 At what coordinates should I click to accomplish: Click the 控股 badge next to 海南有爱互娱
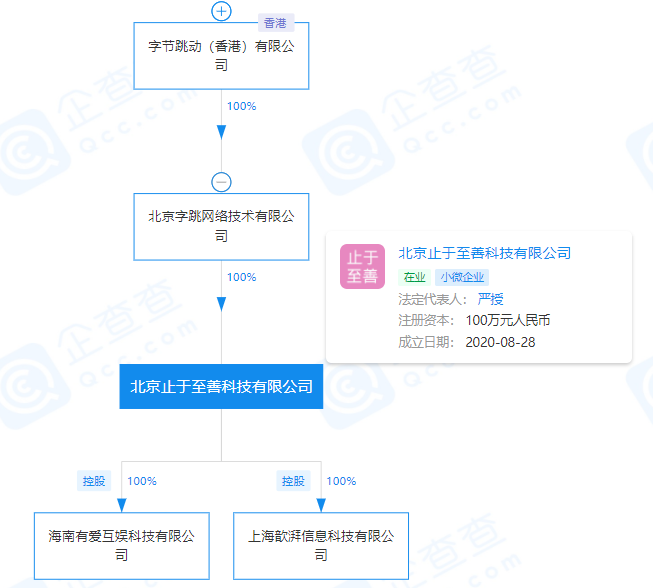[94, 481]
